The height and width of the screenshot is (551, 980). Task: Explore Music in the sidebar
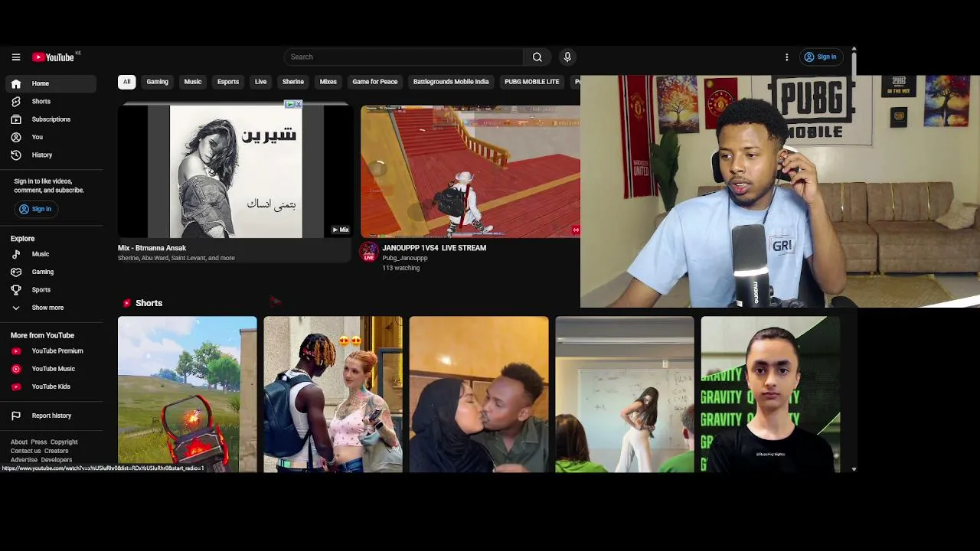(51, 254)
